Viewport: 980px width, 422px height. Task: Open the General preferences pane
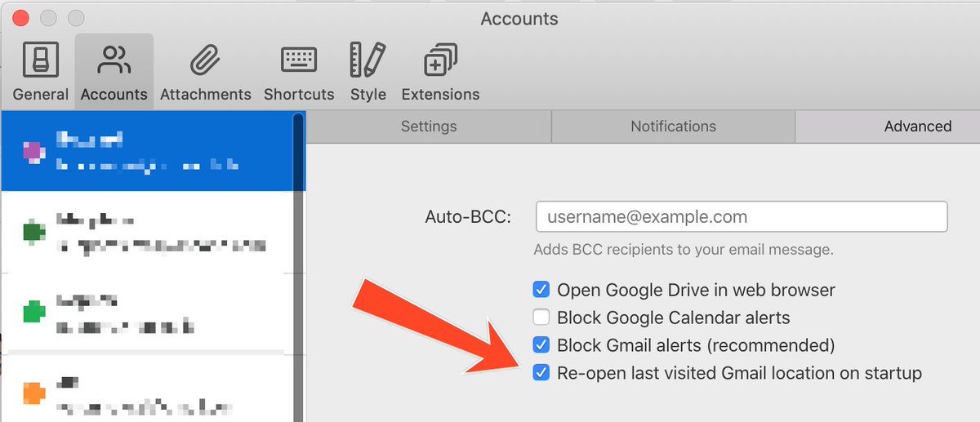pyautogui.click(x=40, y=72)
